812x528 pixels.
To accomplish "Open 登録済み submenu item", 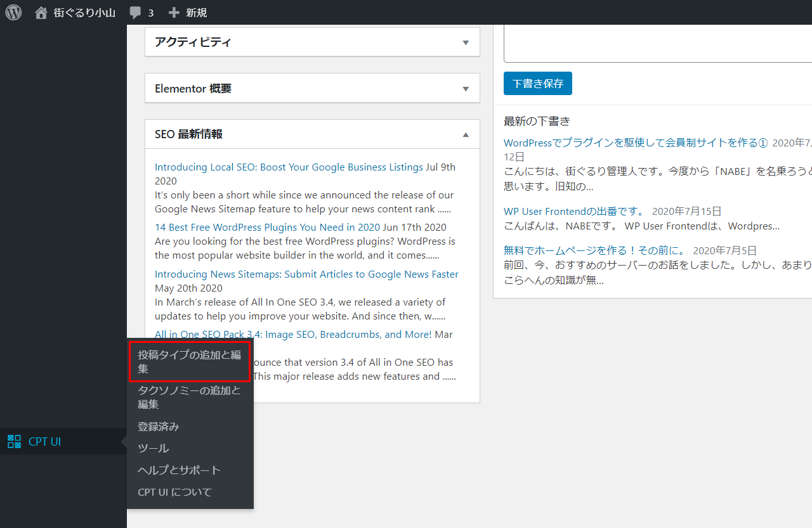I will tap(159, 427).
